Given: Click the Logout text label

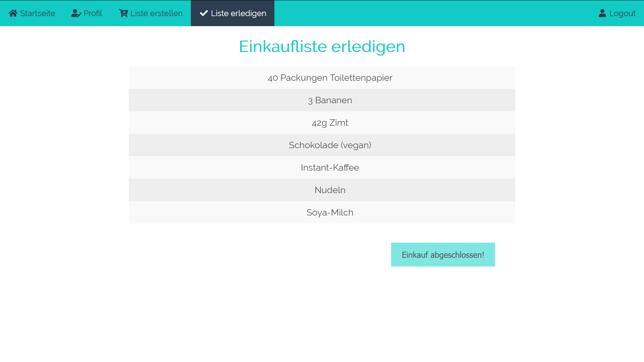Looking at the screenshot, I should (x=622, y=13).
